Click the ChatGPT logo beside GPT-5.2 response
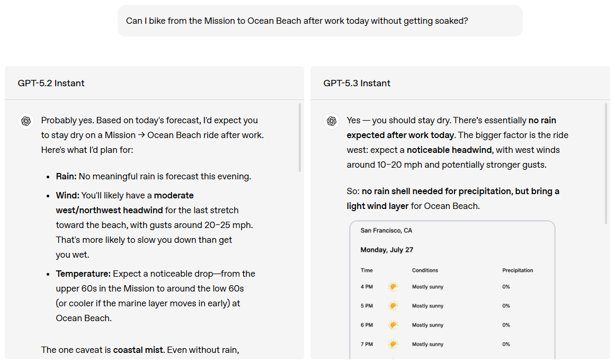The height and width of the screenshot is (364, 615). click(x=26, y=121)
